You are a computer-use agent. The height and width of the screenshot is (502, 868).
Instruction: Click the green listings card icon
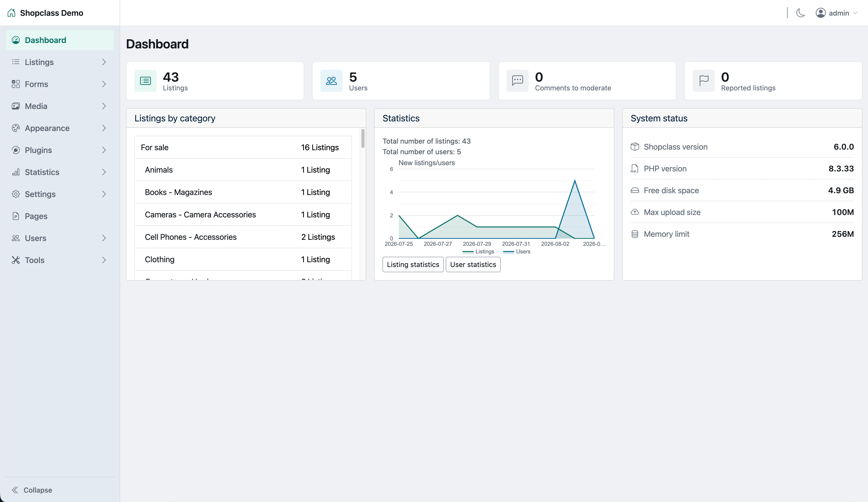coord(145,81)
